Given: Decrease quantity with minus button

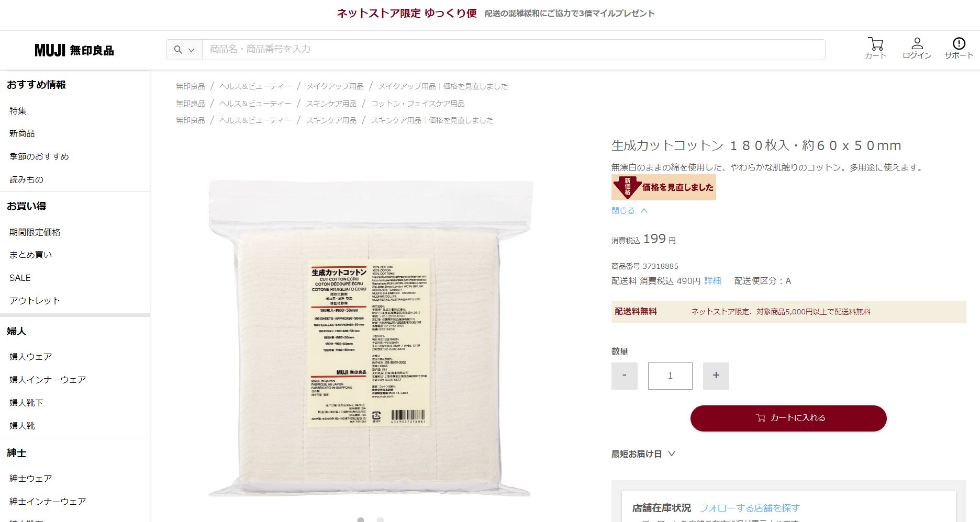Looking at the screenshot, I should pos(624,376).
